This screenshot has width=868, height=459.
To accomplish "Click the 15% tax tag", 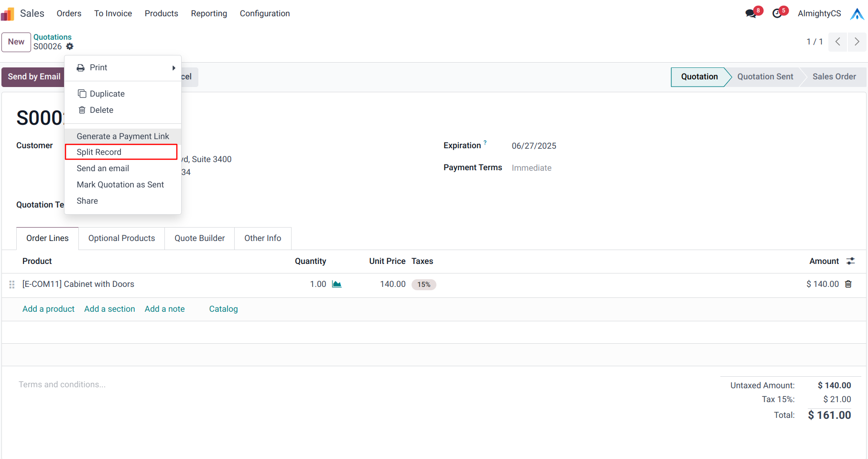I will coord(423,284).
